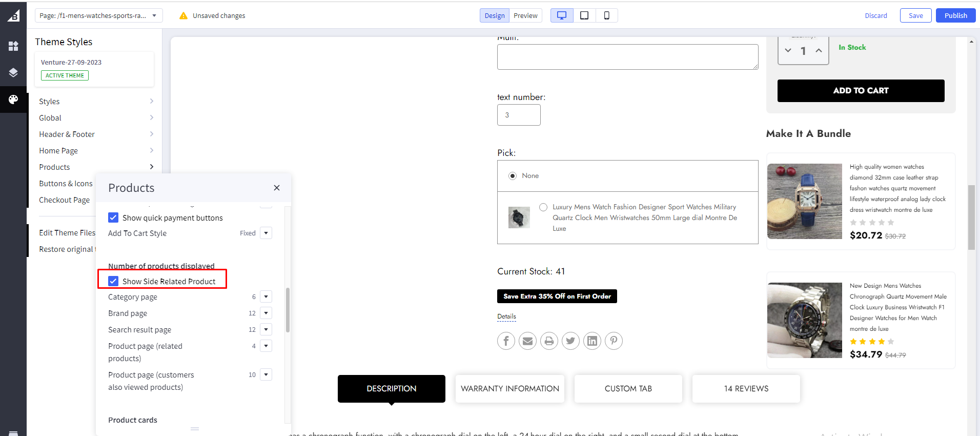Select the None radio option
This screenshot has width=980, height=436.
(513, 176)
